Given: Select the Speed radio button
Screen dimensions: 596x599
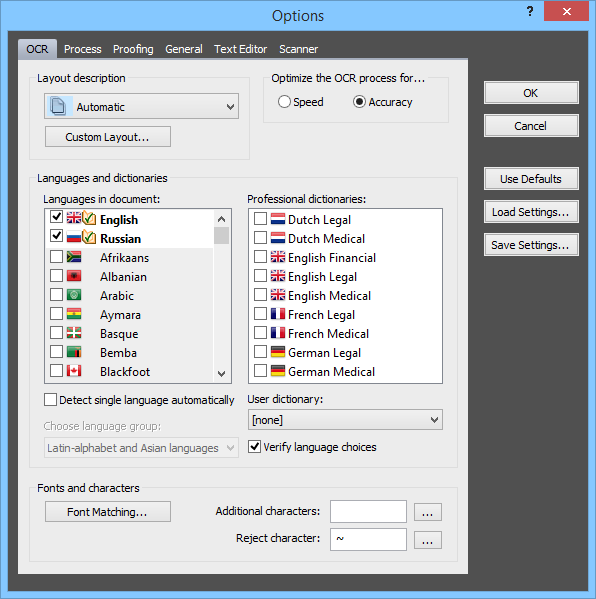Looking at the screenshot, I should pos(284,102).
